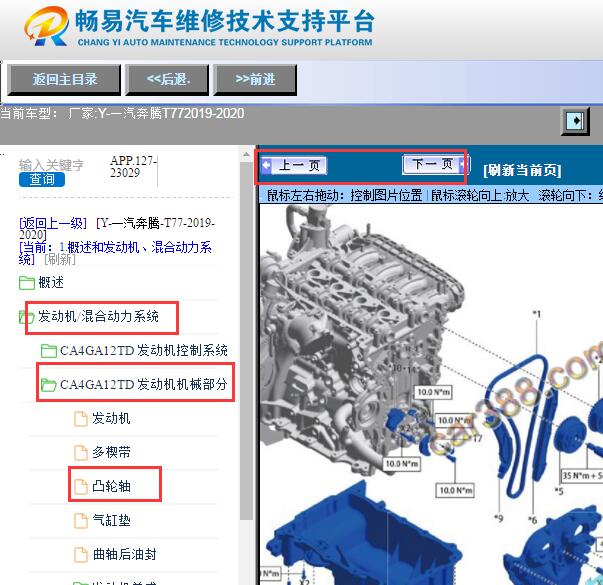The width and height of the screenshot is (603, 585).
Task: Click the 返回主目录 button
Action: pyautogui.click(x=64, y=80)
